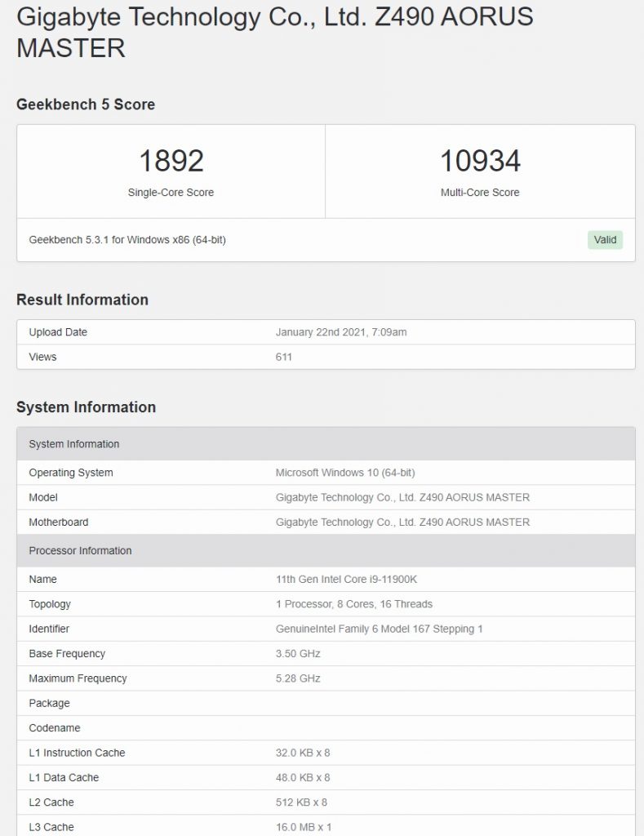Click the System Information section heading
This screenshot has height=836, width=644.
coord(87,407)
